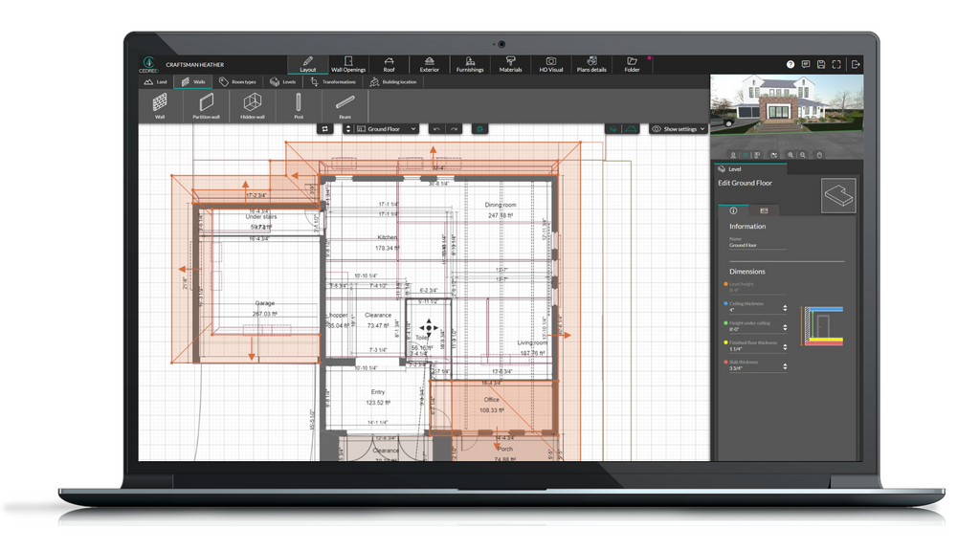Adjust Ceiling thickness stepper
The image size is (980, 551).
click(785, 308)
